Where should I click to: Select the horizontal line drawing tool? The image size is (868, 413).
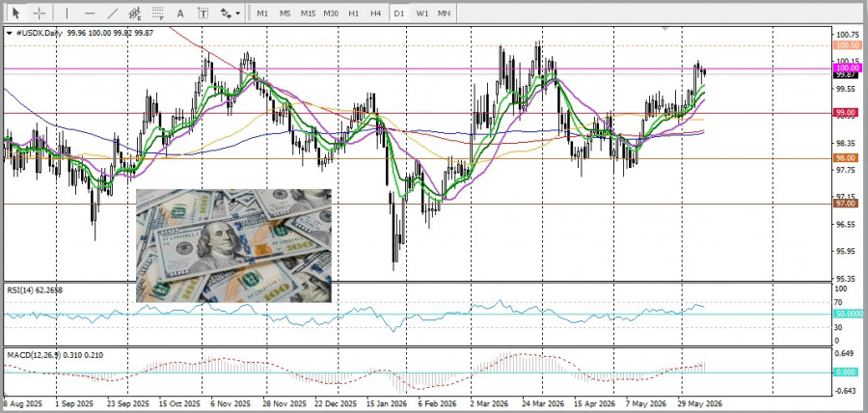(x=90, y=13)
